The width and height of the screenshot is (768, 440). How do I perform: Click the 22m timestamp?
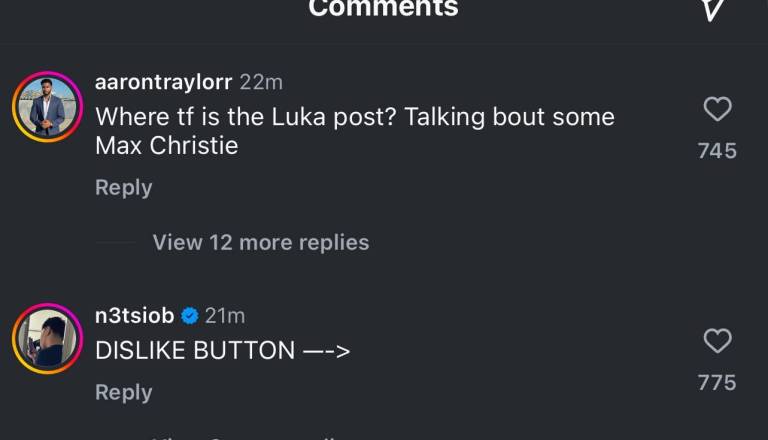(260, 83)
